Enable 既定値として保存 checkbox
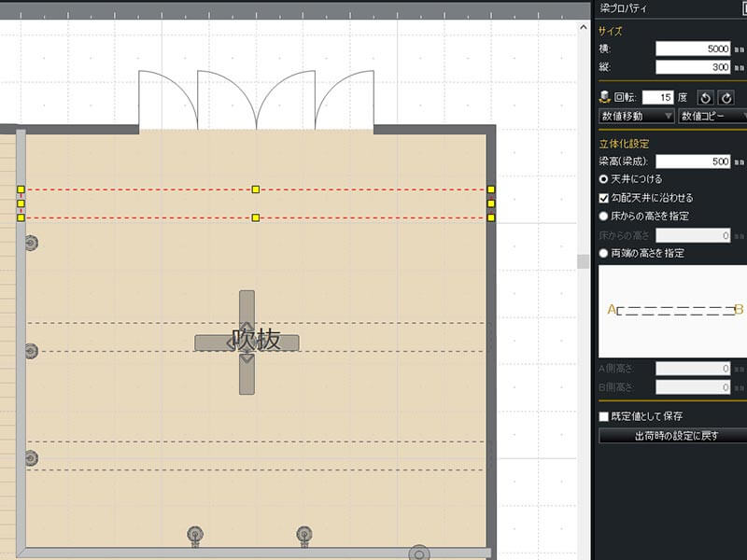Viewport: 747px width, 560px height. [x=604, y=416]
